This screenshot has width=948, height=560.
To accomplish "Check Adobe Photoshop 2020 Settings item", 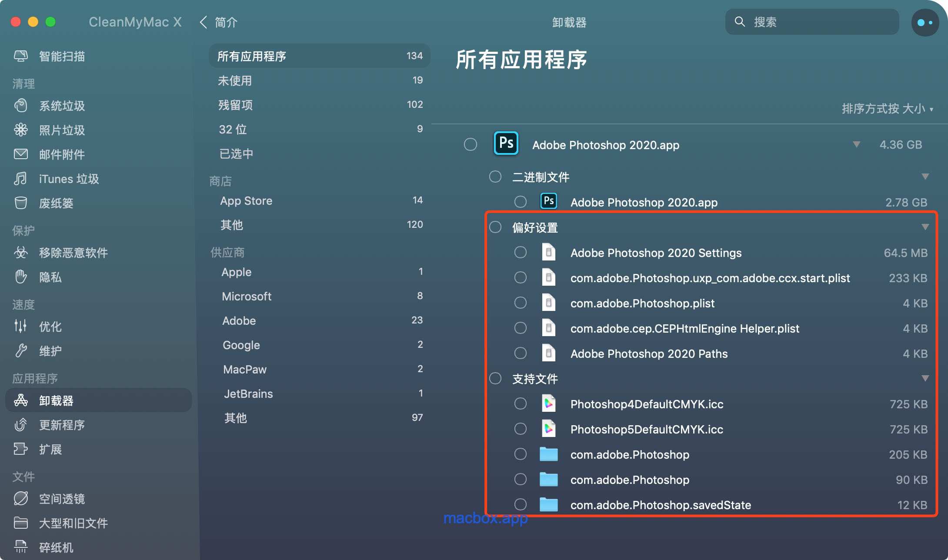I will click(x=521, y=252).
